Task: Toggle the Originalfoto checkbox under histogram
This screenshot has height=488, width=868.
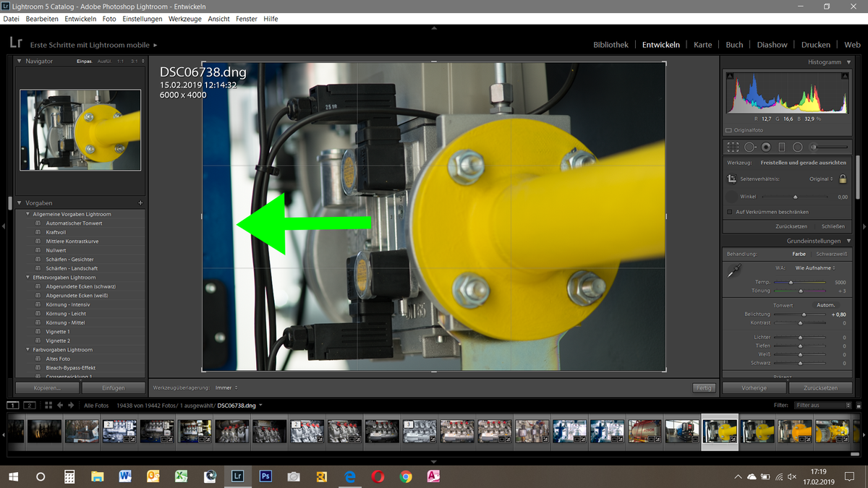Action: point(728,130)
